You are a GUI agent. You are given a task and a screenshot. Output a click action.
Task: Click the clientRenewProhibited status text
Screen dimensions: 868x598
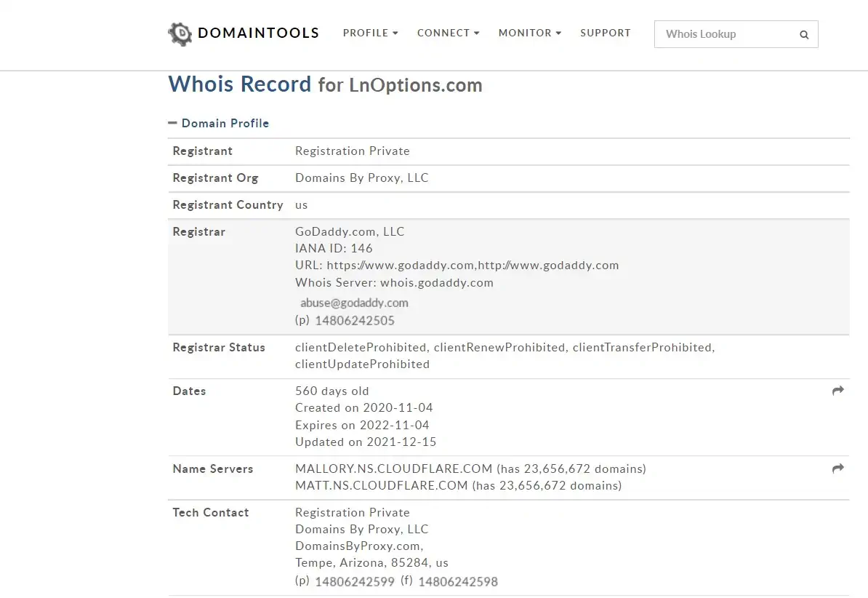coord(499,348)
